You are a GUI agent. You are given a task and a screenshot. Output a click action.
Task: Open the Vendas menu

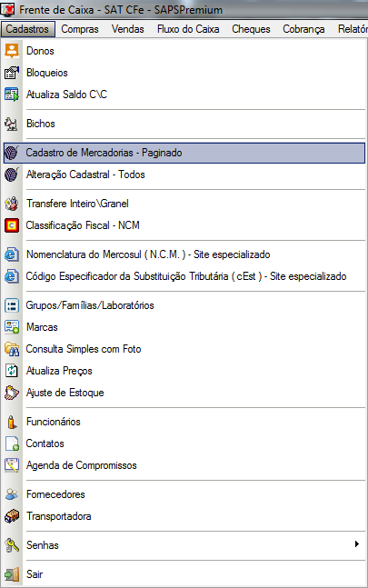coord(128,29)
